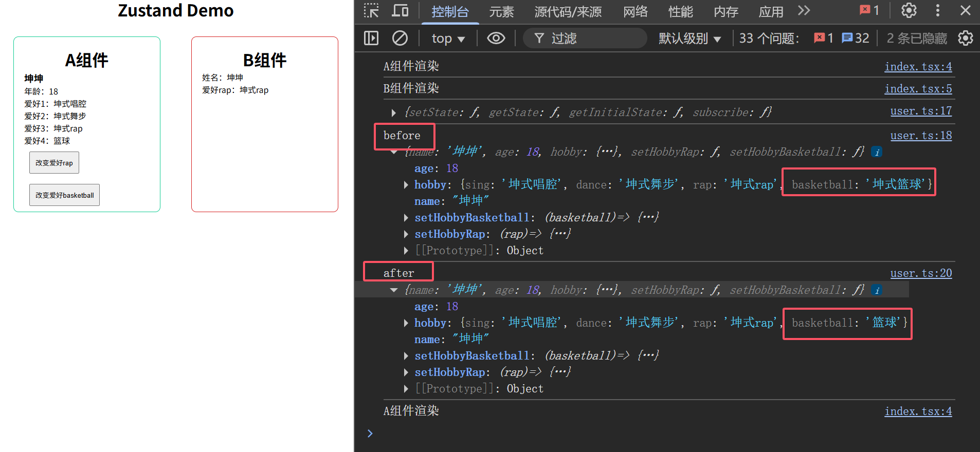Click the 33 个问题 issues label
The width and height of the screenshot is (980, 452).
click(x=769, y=39)
